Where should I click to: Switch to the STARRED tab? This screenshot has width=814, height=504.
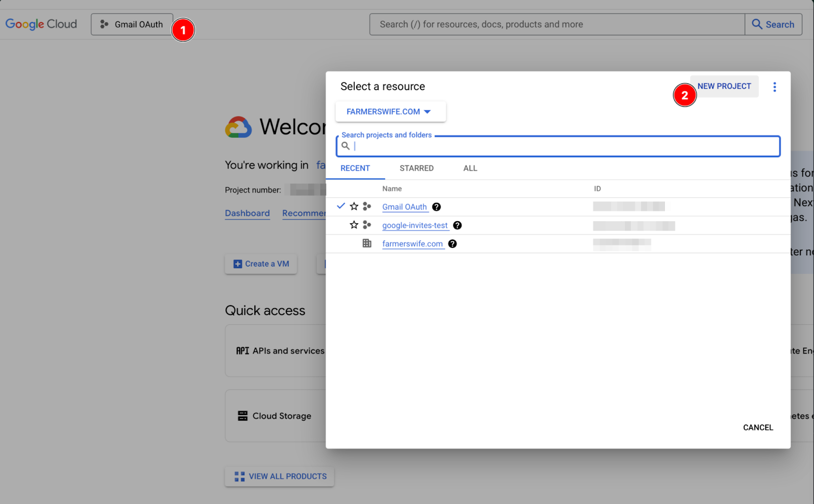(x=417, y=168)
